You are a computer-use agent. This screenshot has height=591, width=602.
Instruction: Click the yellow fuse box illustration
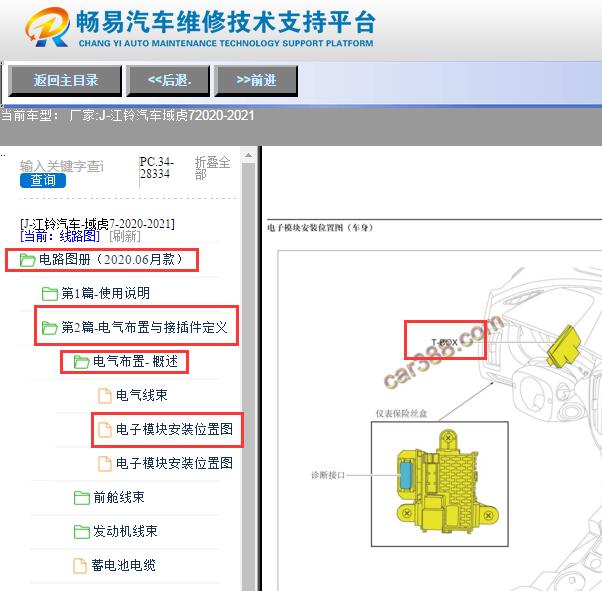click(x=447, y=483)
